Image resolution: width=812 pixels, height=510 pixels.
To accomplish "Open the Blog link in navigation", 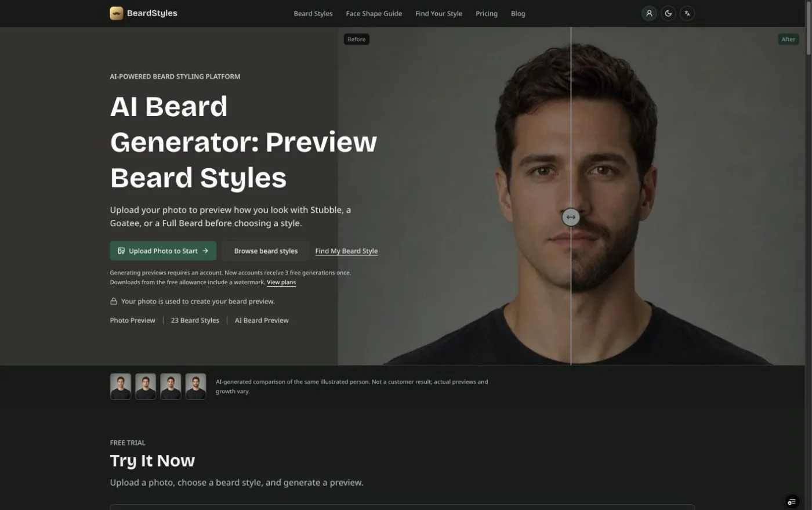I will [518, 13].
